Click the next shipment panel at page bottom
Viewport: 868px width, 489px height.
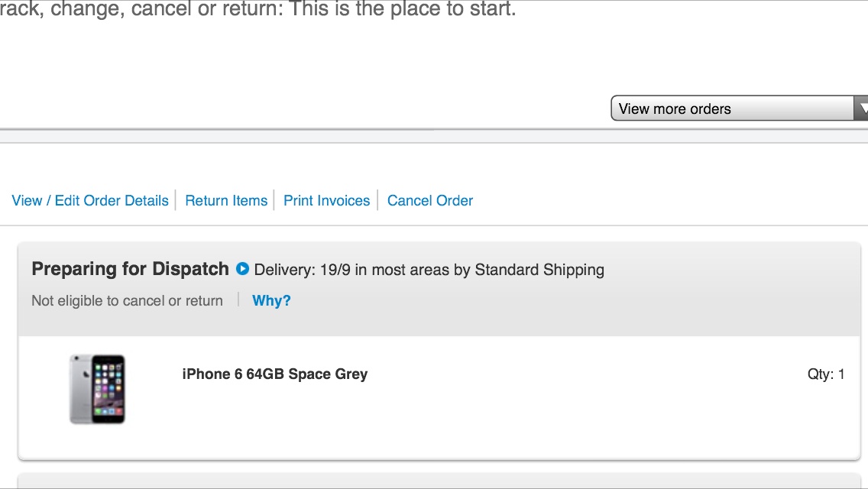click(439, 481)
